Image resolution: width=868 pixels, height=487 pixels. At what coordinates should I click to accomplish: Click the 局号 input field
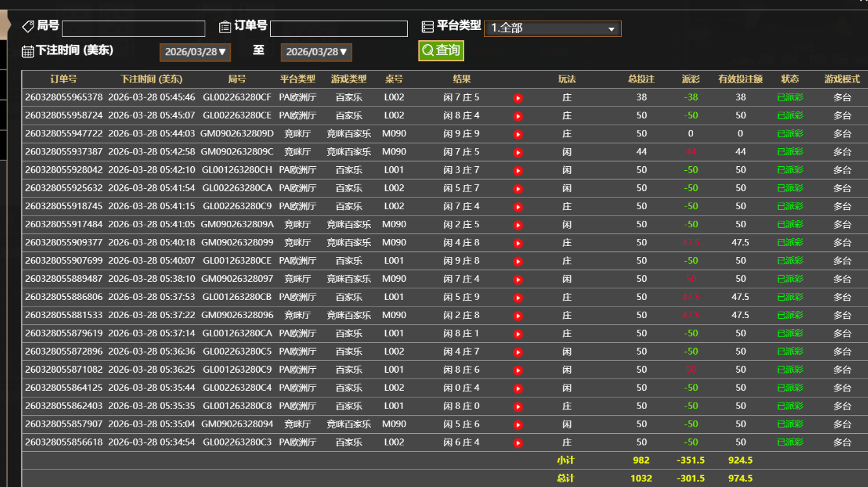(133, 29)
